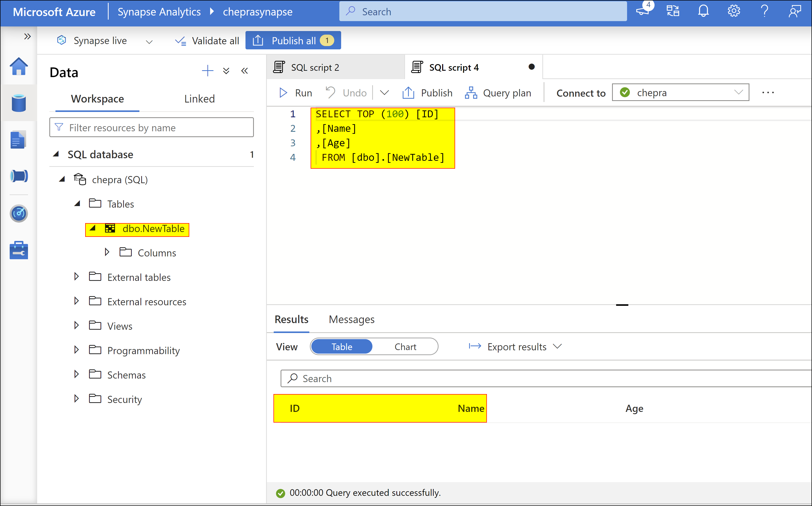Open the notifications bell icon

(x=703, y=11)
